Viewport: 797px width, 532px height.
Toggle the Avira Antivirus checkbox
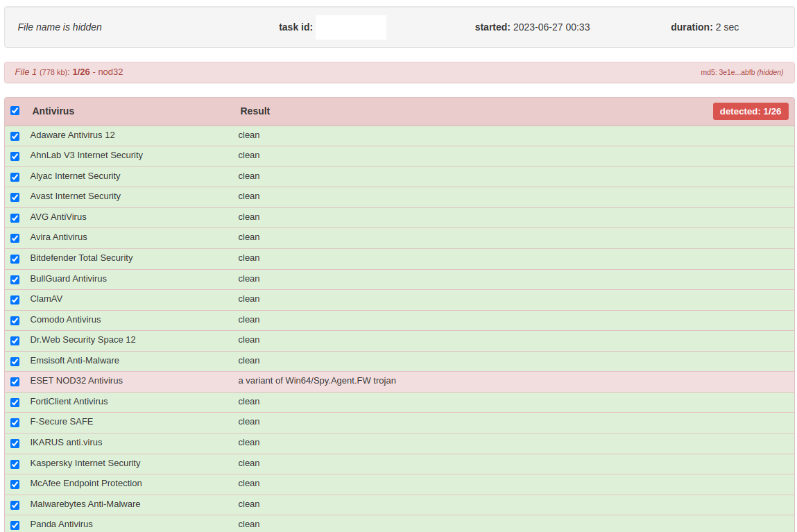(x=15, y=239)
